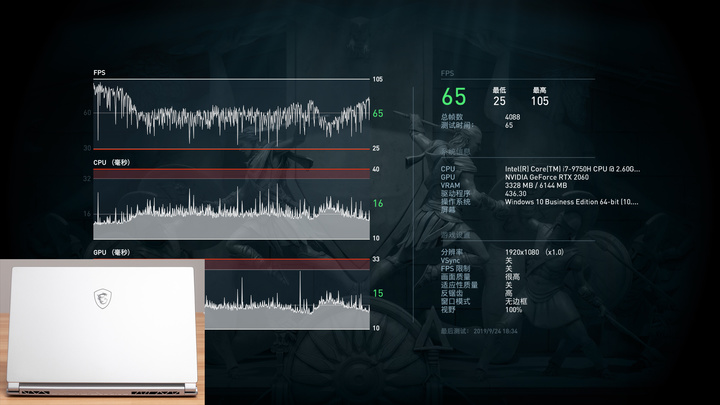Viewport: 720px width, 405px height.
Task: Click the CPU frame-time graph
Action: pos(231,204)
